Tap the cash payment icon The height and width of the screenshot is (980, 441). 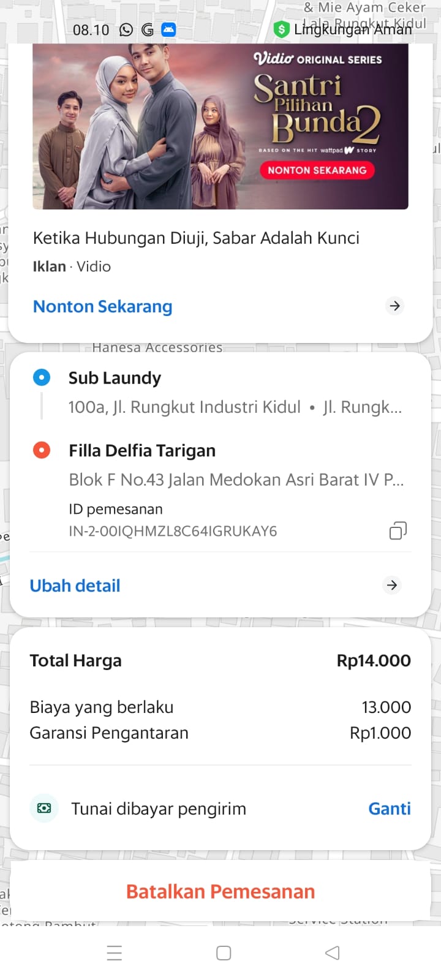[44, 809]
